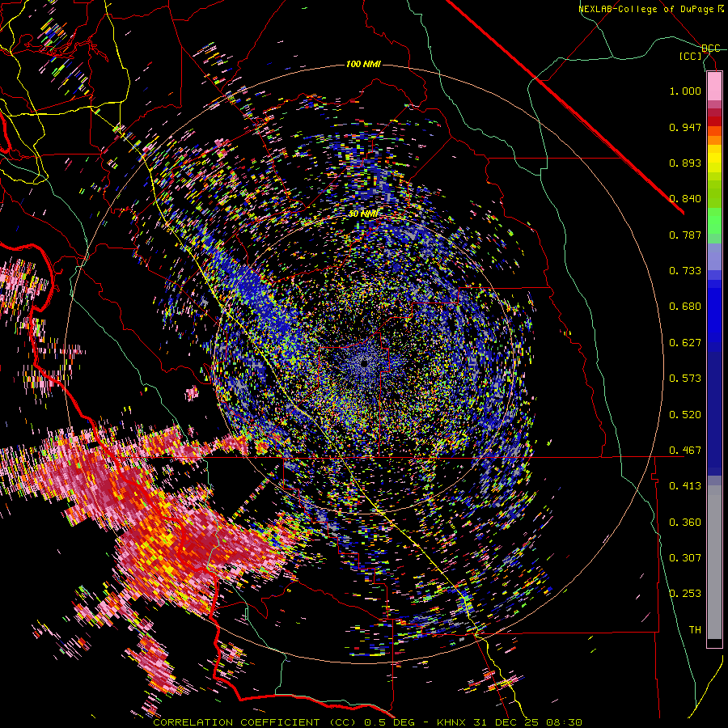The width and height of the screenshot is (728, 728).
Task: Click the 31 DEC 25 08:30 timestamp
Action: pos(528,722)
